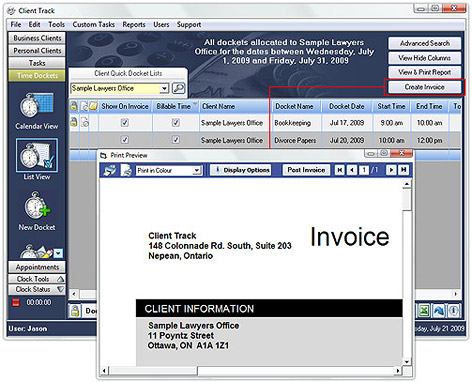472x382 pixels.
Task: Click the Print Preview horizontal scrollbar right arrow
Action: coord(397,370)
